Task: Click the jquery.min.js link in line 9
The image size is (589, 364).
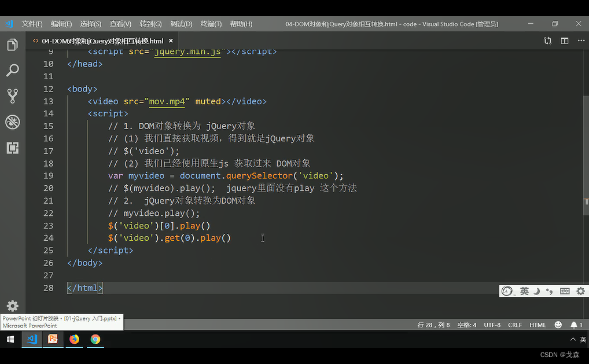Action: (187, 52)
